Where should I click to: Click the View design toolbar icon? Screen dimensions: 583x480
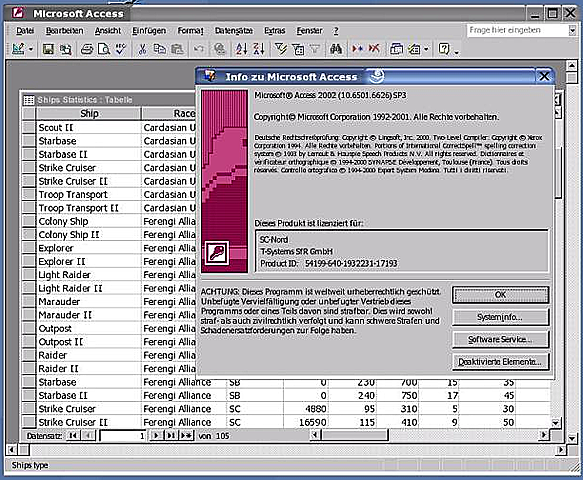pos(18,49)
